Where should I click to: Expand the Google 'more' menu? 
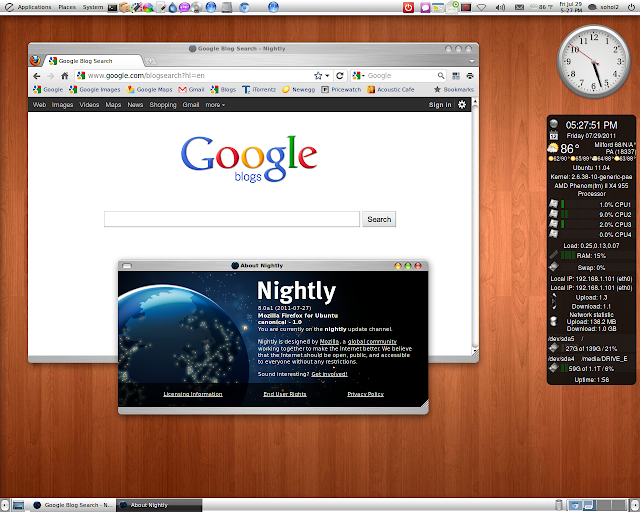point(215,105)
